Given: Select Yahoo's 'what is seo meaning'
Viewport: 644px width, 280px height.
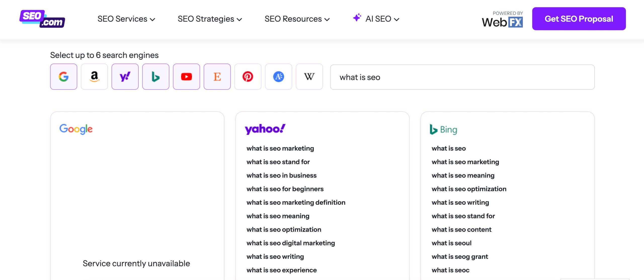Looking at the screenshot, I should 278,216.
